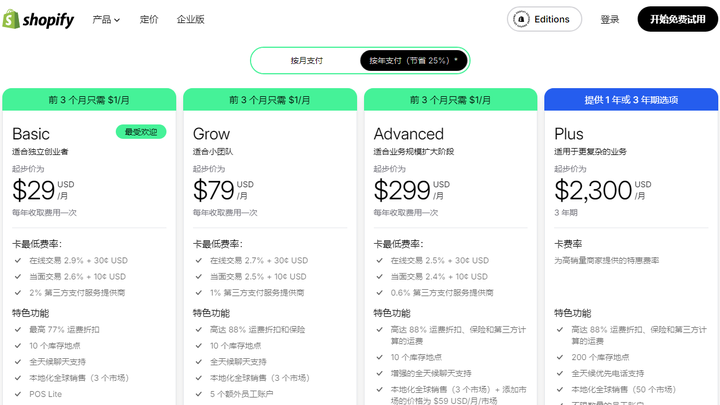Go to the 企业版 page
This screenshot has height=405, width=720.
coord(191,19)
